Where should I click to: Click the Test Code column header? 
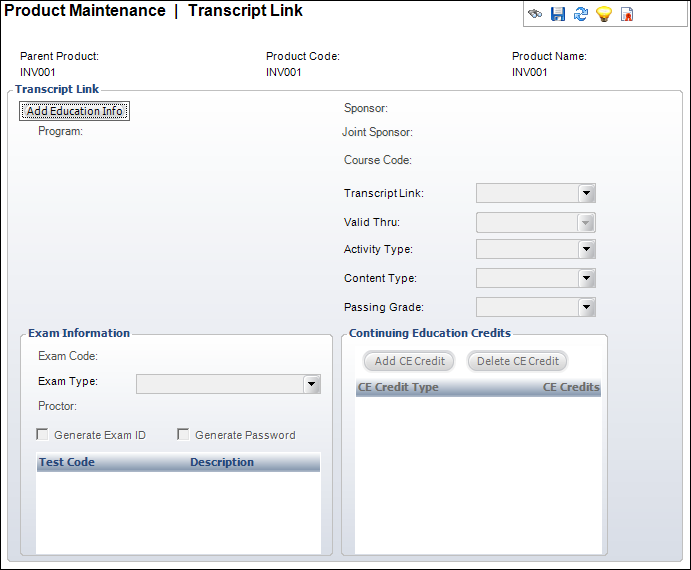tap(67, 462)
